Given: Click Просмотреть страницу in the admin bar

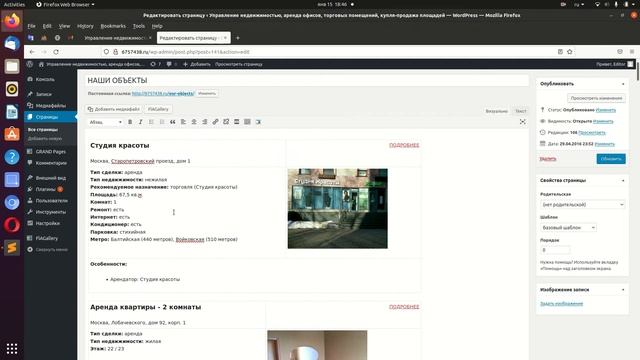Looking at the screenshot, I should coord(239,64).
